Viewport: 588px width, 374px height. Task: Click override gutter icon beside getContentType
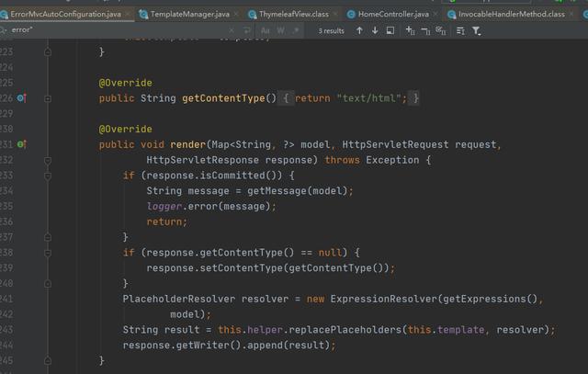[x=22, y=98]
